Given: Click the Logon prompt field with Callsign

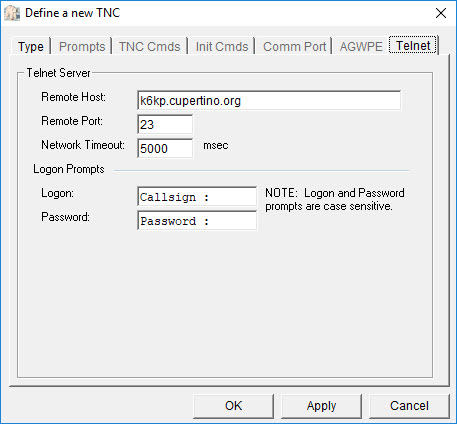Looking at the screenshot, I should coord(197,196).
